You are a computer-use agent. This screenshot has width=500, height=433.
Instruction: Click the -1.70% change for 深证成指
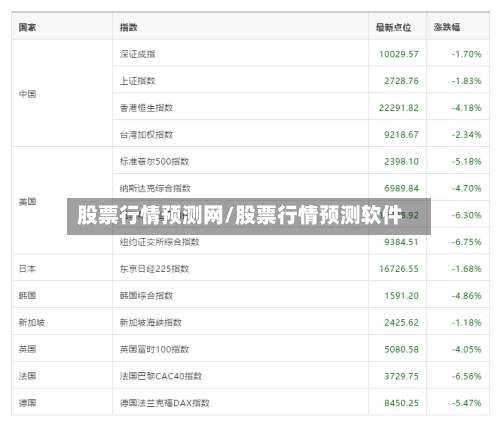467,54
